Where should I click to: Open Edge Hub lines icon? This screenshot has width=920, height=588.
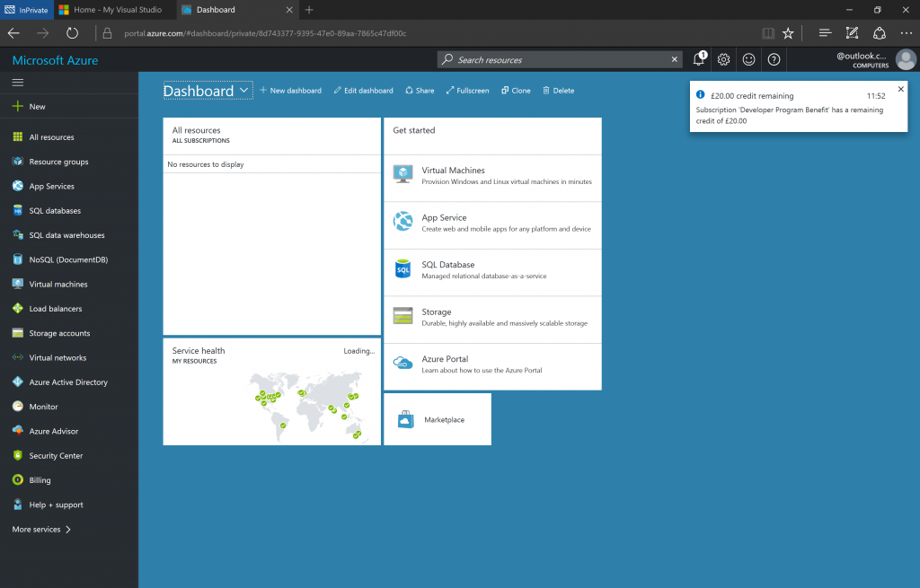pyautogui.click(x=825, y=33)
